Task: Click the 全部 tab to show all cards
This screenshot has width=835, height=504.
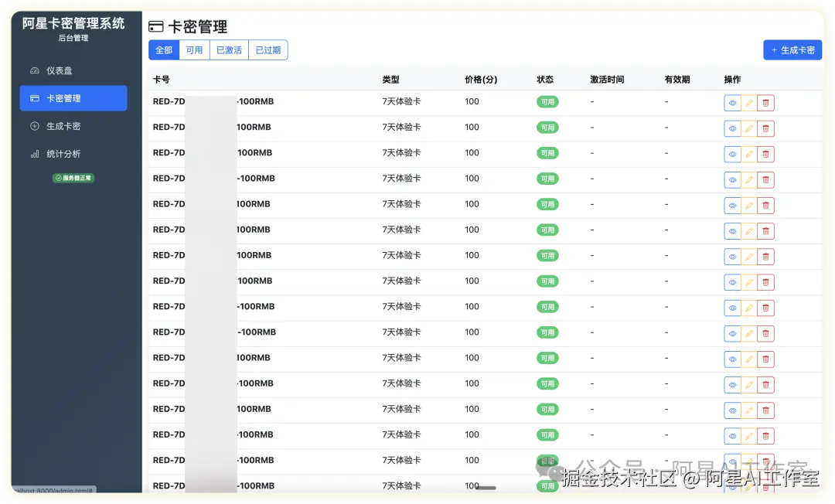Action: (164, 49)
